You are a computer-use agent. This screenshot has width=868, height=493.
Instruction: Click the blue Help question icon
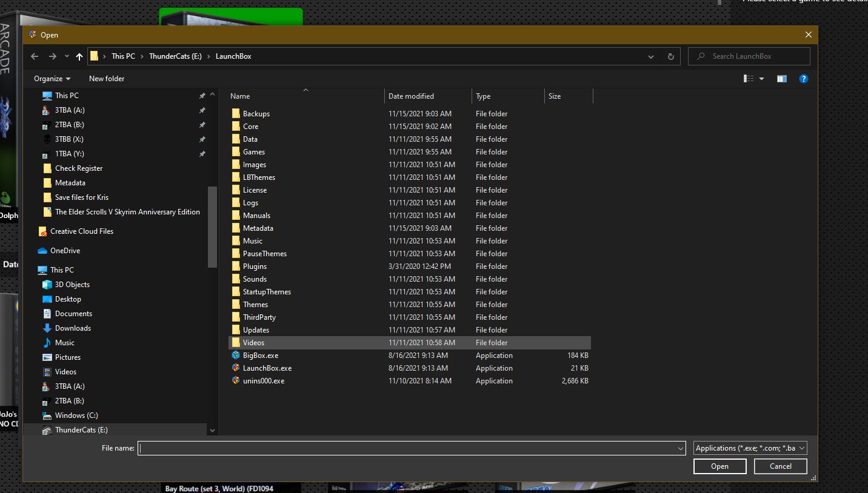click(804, 79)
